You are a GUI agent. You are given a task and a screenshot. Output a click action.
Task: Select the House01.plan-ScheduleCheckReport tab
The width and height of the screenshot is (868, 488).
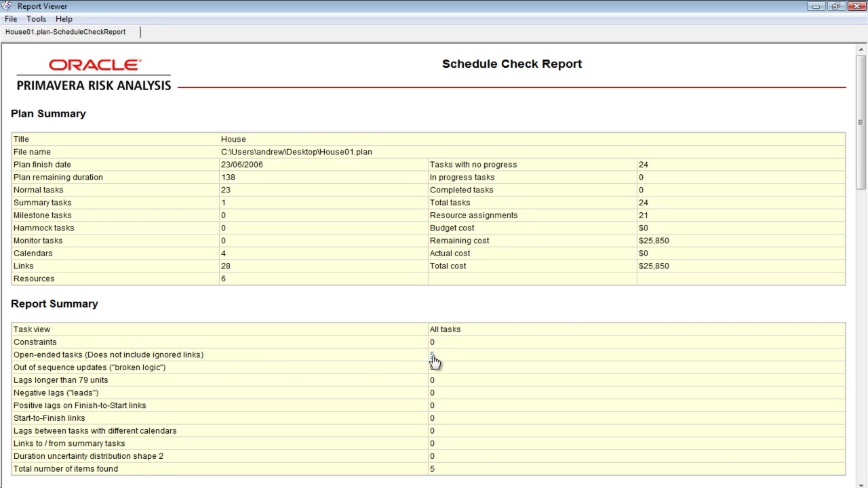click(66, 32)
